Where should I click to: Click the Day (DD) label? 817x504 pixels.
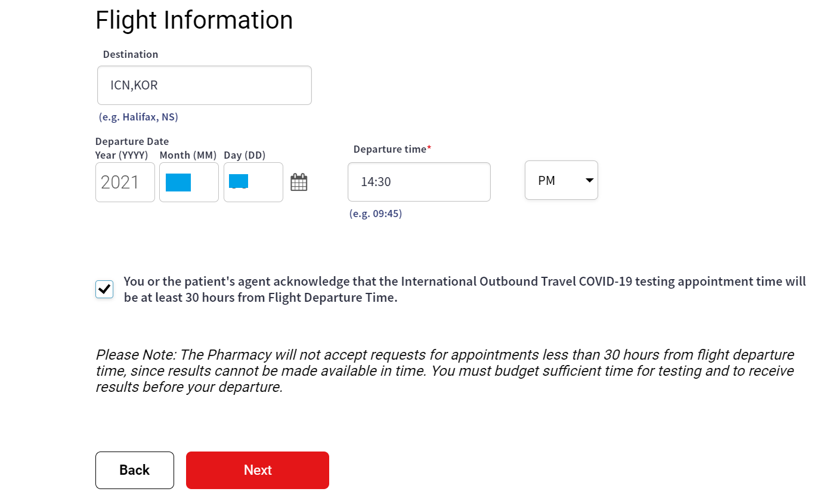click(245, 155)
